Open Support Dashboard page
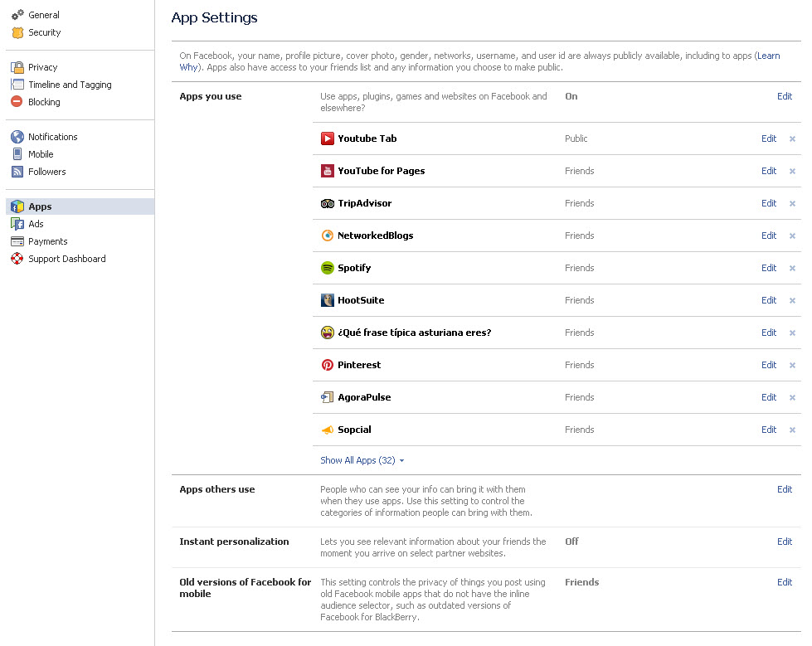The height and width of the screenshot is (646, 812). click(67, 259)
